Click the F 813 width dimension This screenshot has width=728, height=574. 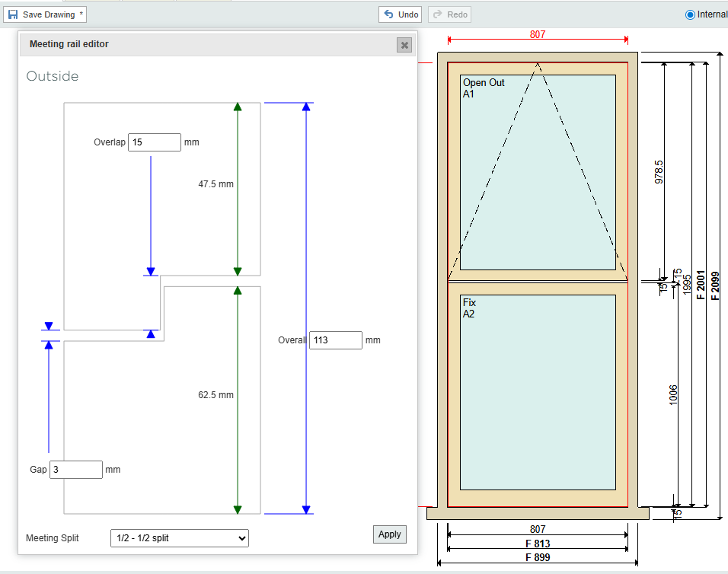(x=538, y=544)
